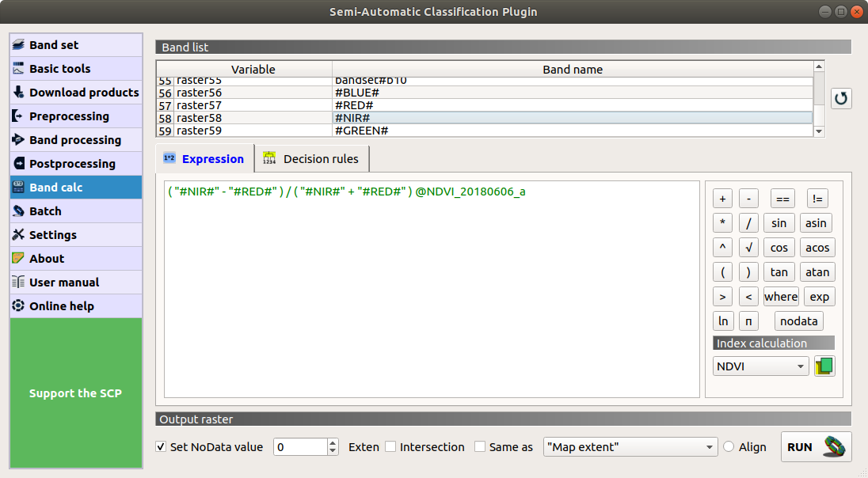Select the Align radio button
The image size is (868, 478).
click(729, 447)
